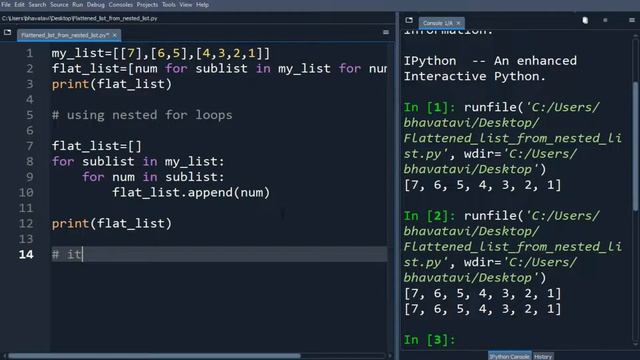The image size is (640, 360).
Task: Click the output list below In [1]
Action: (x=482, y=185)
